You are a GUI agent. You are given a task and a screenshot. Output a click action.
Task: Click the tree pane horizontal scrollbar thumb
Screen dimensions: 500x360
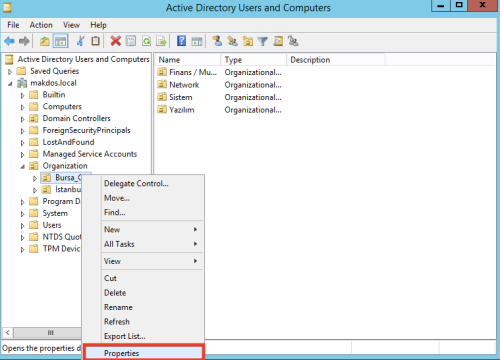(x=47, y=333)
